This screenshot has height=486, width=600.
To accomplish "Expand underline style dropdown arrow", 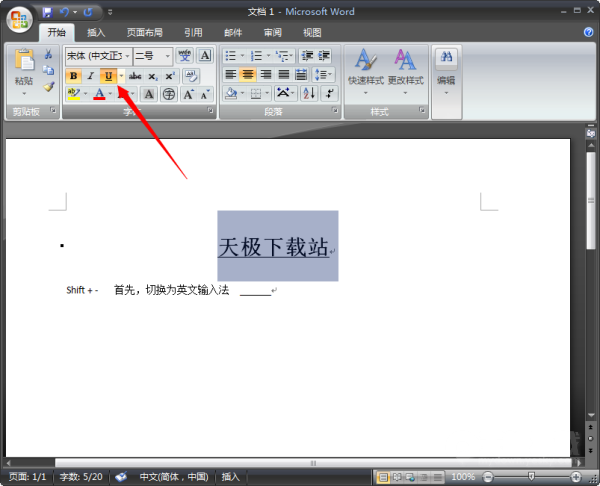I will pos(121,76).
